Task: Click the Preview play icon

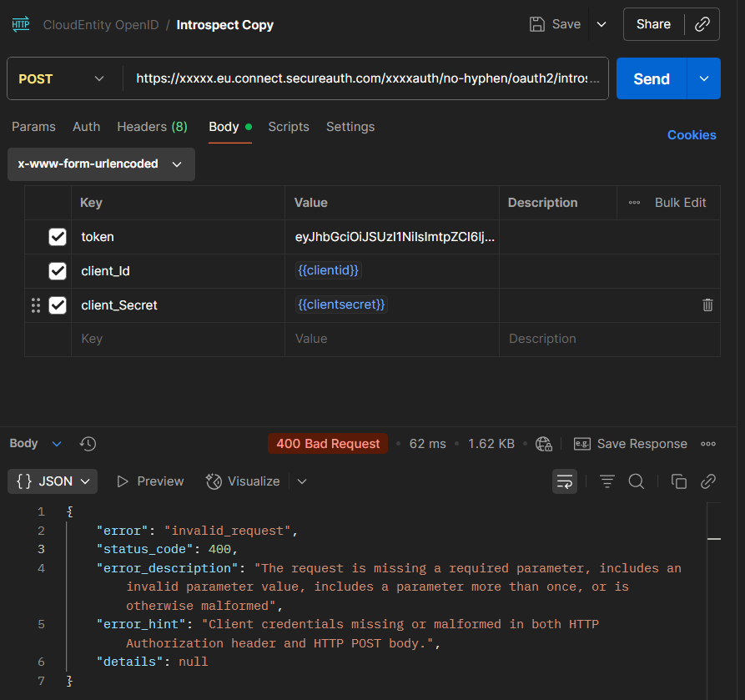Action: (123, 481)
